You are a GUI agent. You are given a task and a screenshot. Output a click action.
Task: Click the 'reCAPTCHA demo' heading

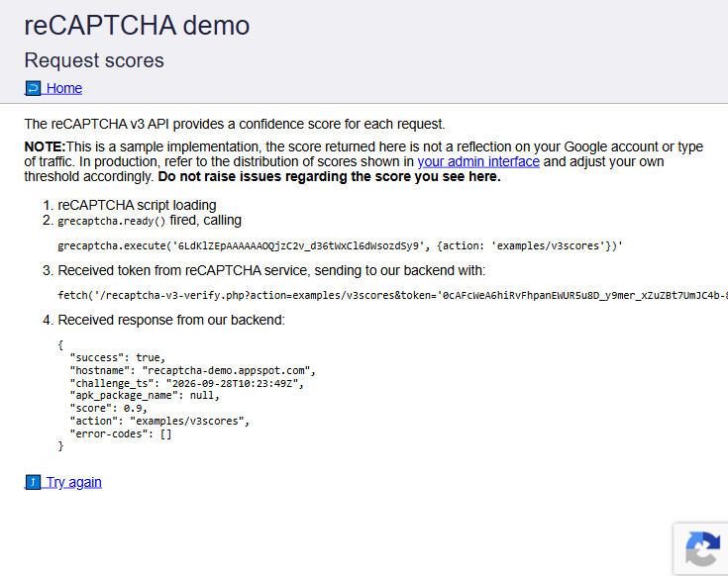(x=137, y=25)
